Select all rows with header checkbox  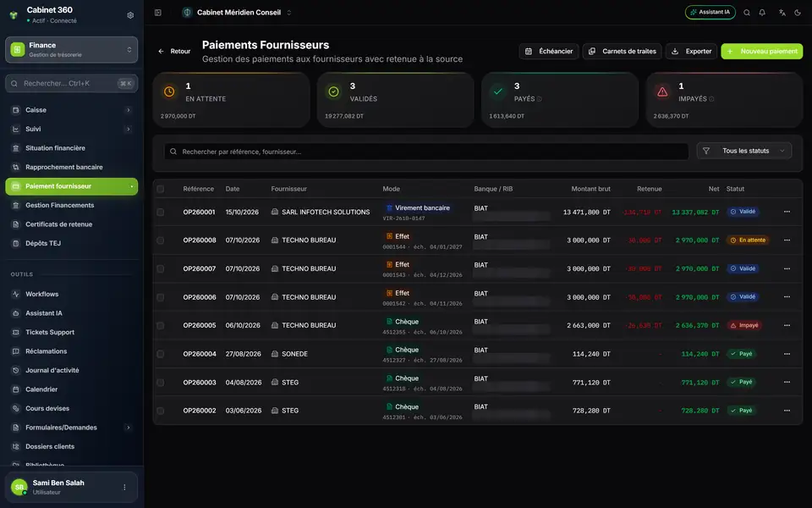[161, 189]
